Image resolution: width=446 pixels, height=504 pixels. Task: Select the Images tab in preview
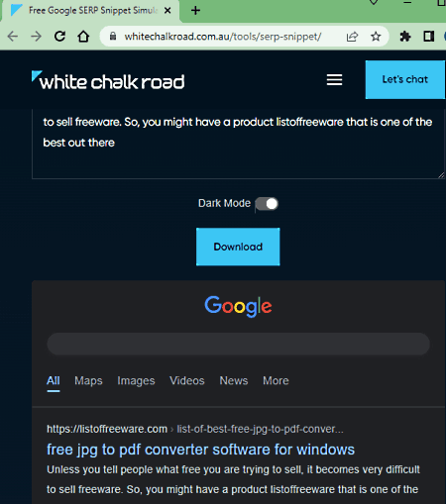coord(136,380)
